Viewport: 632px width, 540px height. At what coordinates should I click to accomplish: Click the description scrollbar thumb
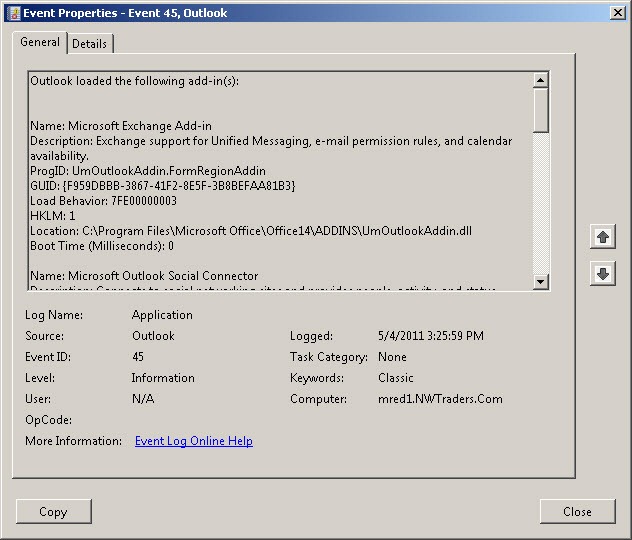click(x=541, y=110)
